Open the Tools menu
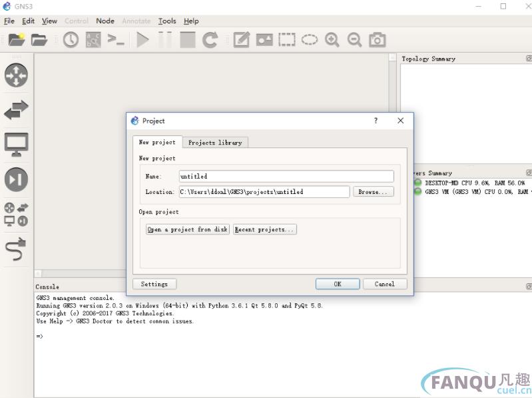The height and width of the screenshot is (398, 532). pyautogui.click(x=167, y=21)
